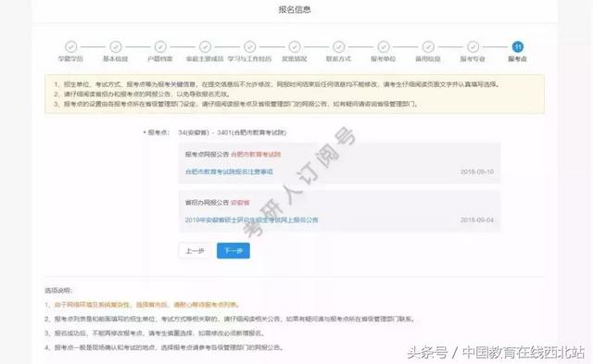Image resolution: width=593 pixels, height=364 pixels.
Task: Select the 2018-09-04 announcement date
Action: coord(477,220)
